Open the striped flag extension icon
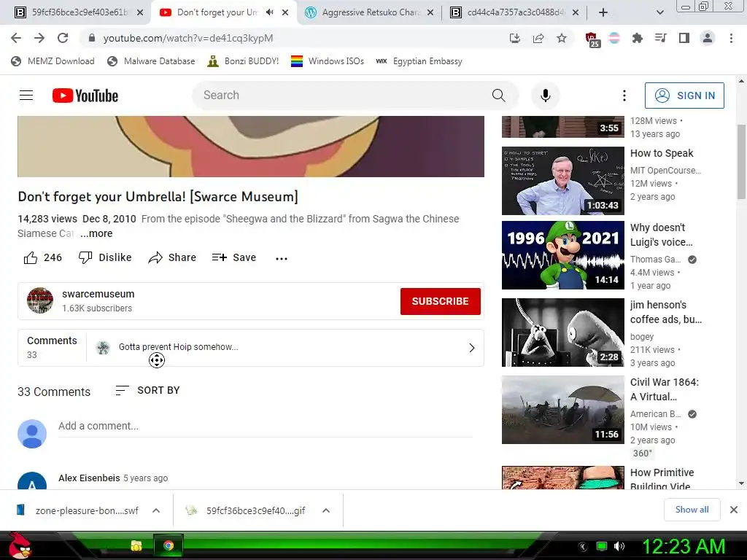The width and height of the screenshot is (747, 560). pyautogui.click(x=614, y=38)
